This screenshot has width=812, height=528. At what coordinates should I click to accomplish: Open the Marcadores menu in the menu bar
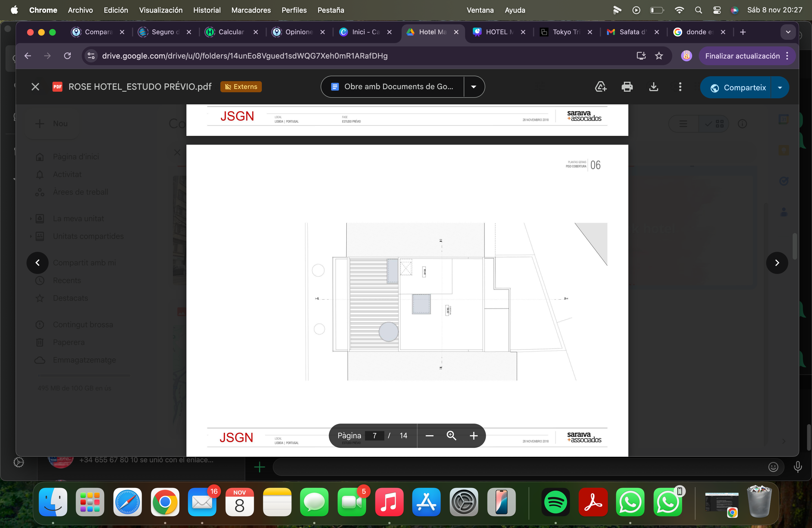[251, 10]
